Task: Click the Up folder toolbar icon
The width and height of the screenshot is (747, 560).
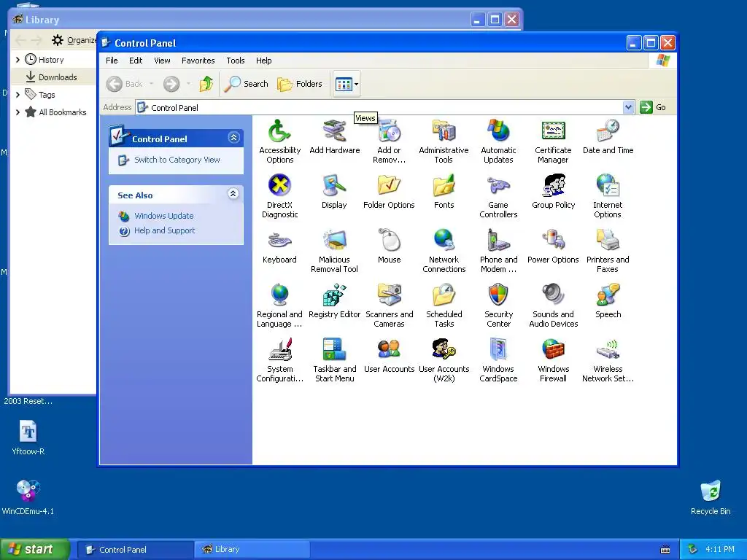Action: [206, 85]
